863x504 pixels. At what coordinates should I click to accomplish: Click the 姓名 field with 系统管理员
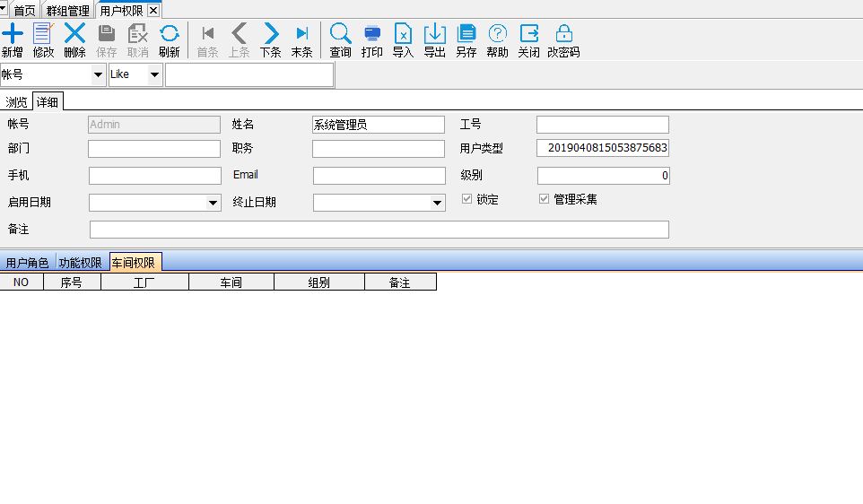pyautogui.click(x=378, y=125)
